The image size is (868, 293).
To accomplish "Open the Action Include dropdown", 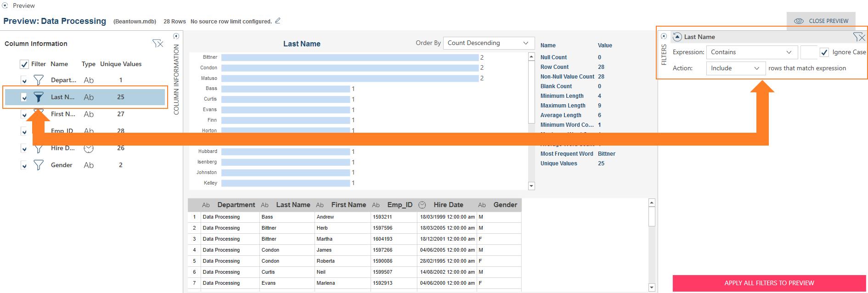I will click(x=735, y=68).
